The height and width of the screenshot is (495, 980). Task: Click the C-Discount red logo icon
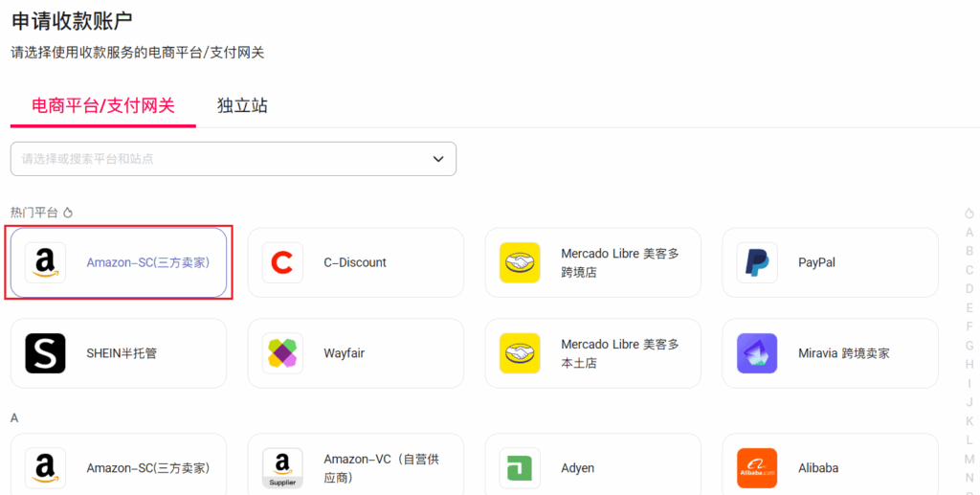(282, 262)
